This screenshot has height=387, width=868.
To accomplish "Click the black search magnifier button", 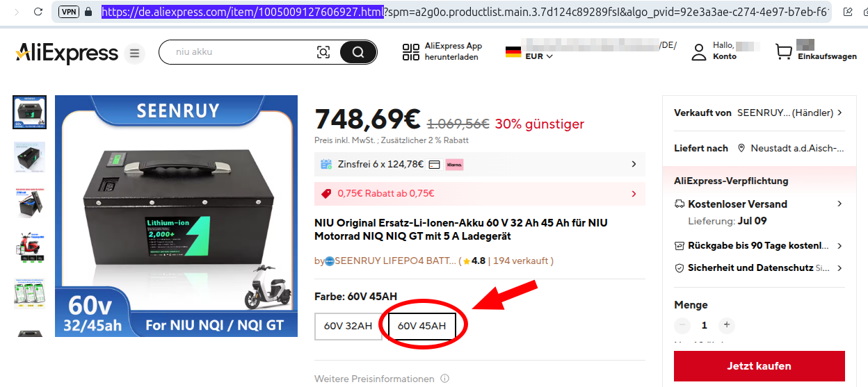I will click(358, 52).
